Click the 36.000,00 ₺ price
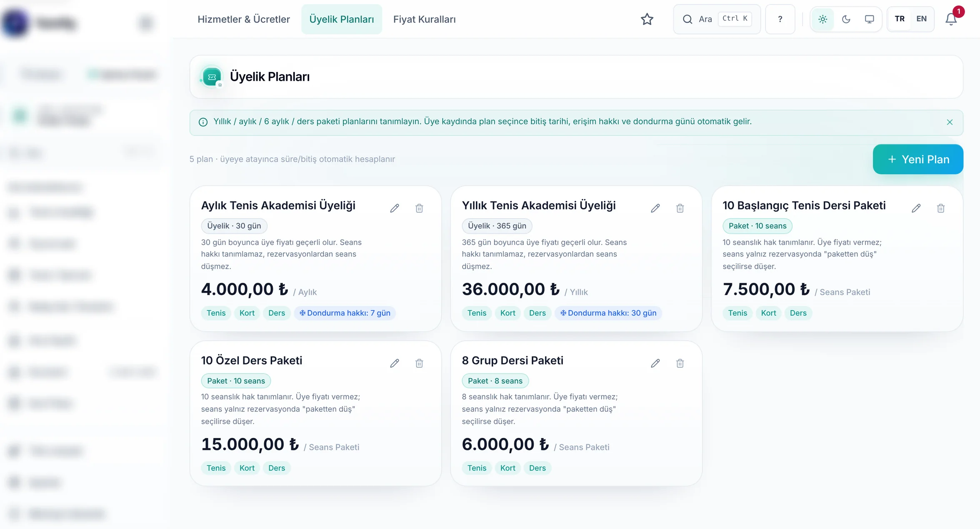Screen dimensions: 980x529 click(x=510, y=289)
